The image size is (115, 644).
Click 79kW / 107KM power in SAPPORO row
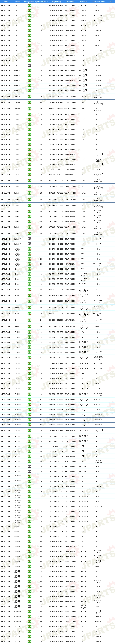click(70, 546)
